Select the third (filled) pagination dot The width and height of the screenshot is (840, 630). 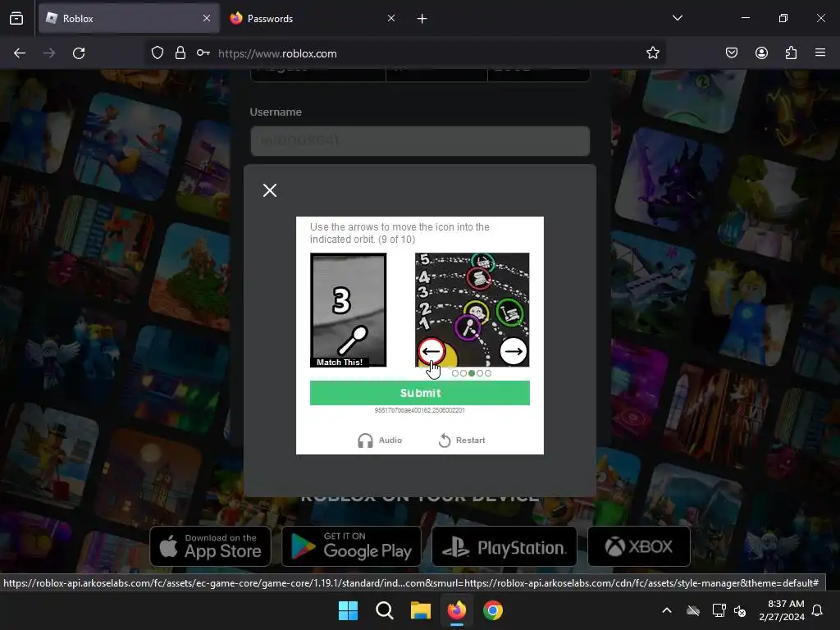(472, 373)
